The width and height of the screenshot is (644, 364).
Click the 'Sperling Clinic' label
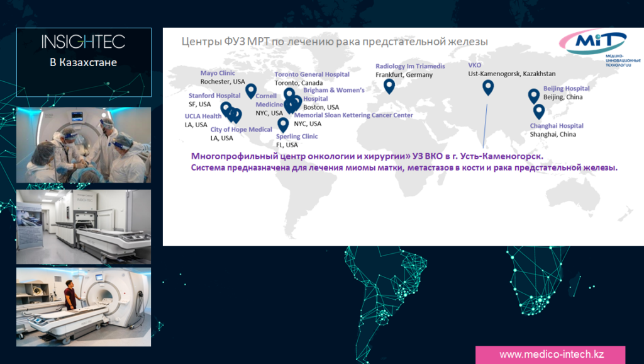297,136
